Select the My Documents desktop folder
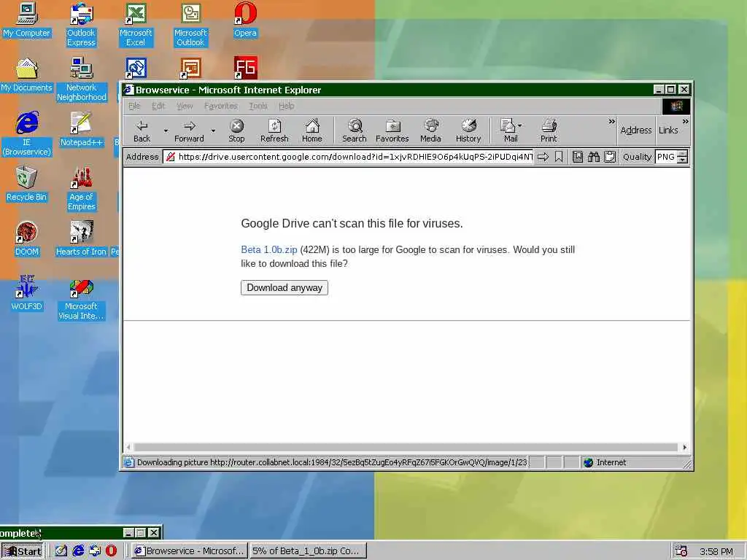Viewport: 747px width, 560px height. 27,75
